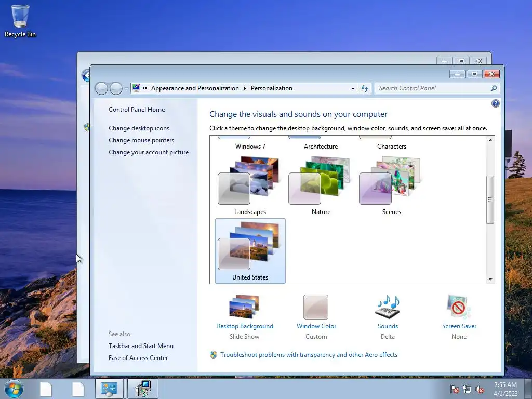This screenshot has width=532, height=399.
Task: Expand the arrow after Appearance and Personalization
Action: pyautogui.click(x=245, y=88)
